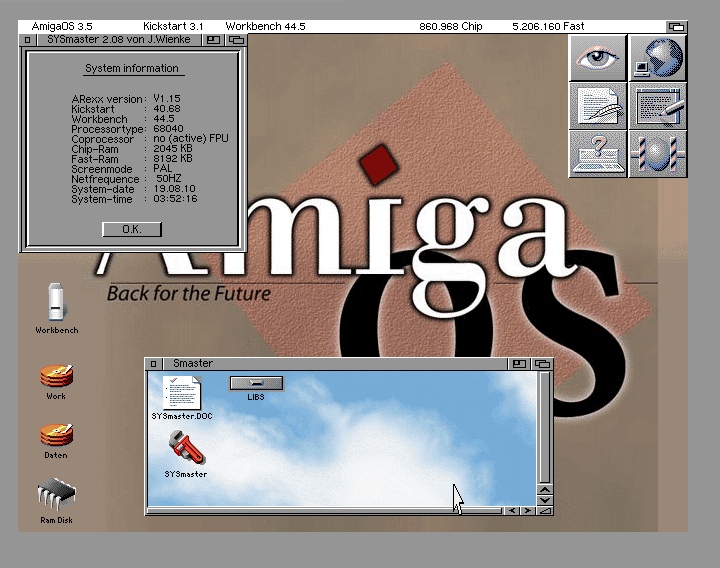This screenshot has width=720, height=568.
Task: Open the question mark keyboard dock icon
Action: [598, 154]
